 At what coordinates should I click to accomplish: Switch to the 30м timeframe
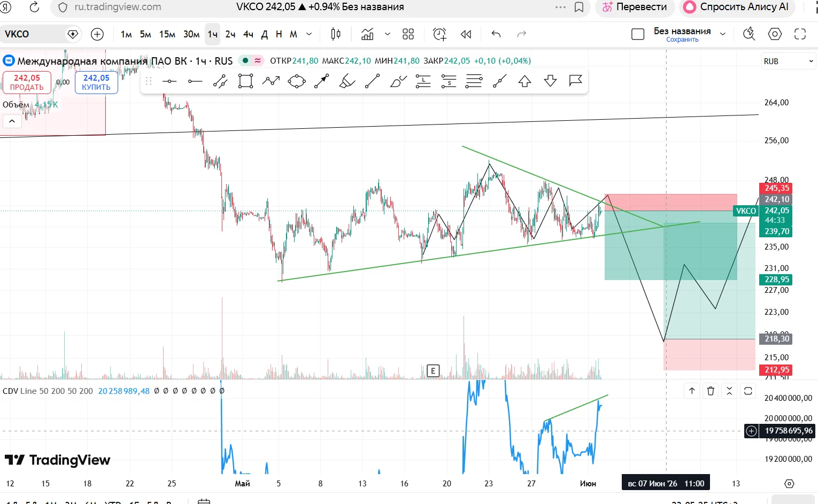point(191,34)
